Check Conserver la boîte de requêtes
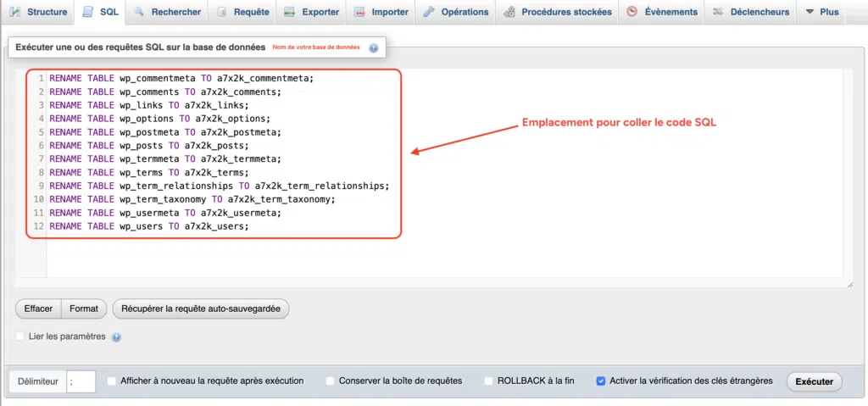The height and width of the screenshot is (406, 868). pos(331,381)
